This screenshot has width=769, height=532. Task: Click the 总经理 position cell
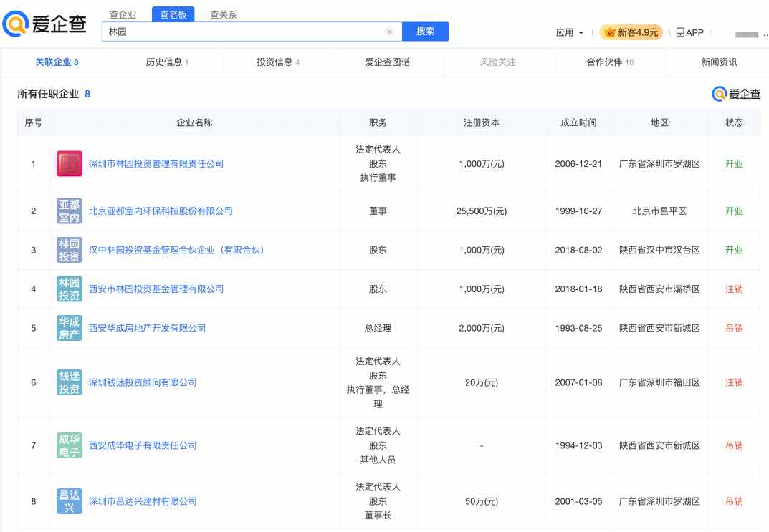pyautogui.click(x=378, y=328)
